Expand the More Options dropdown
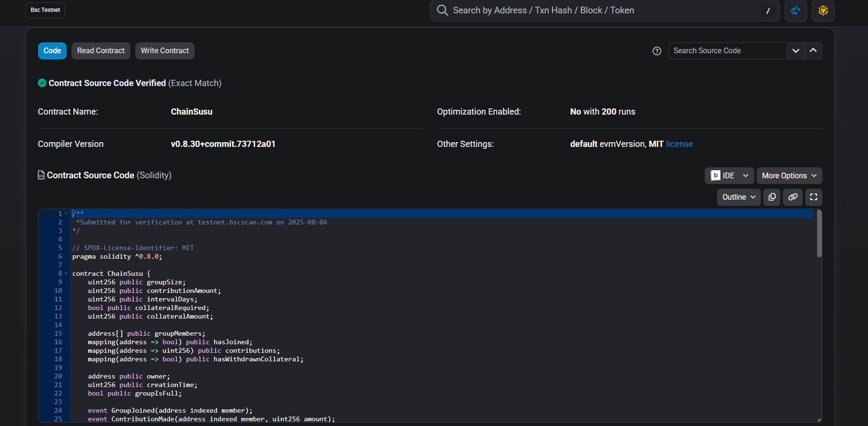This screenshot has width=868, height=426. point(789,176)
